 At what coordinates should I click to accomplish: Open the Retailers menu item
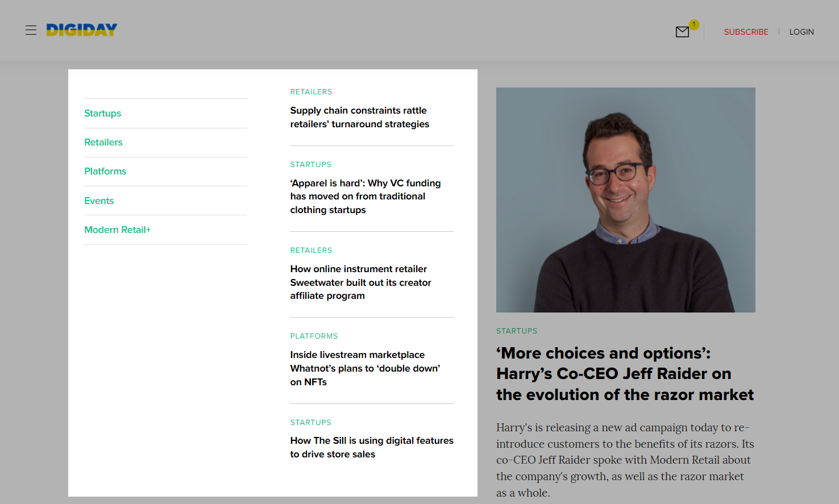coord(103,142)
